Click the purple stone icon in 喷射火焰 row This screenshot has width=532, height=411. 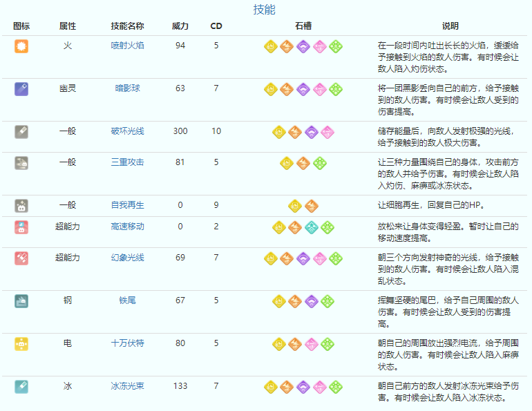pos(303,46)
